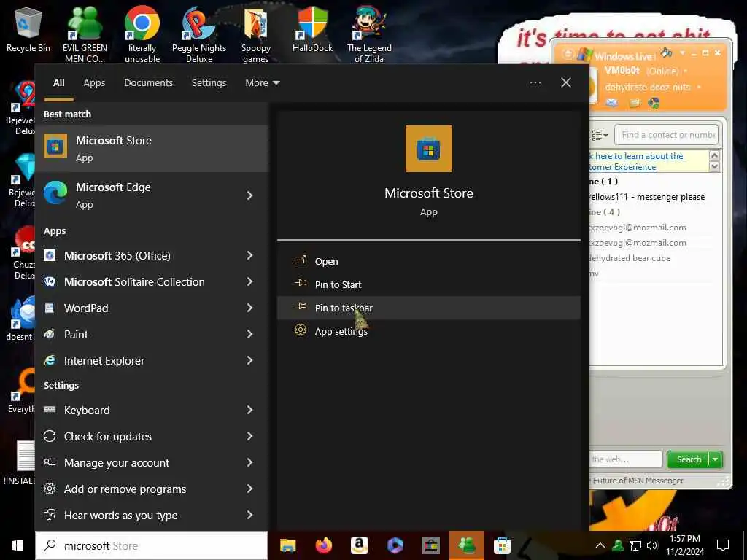Switch to the All search tab
Image resolution: width=747 pixels, height=560 pixels.
coord(59,83)
